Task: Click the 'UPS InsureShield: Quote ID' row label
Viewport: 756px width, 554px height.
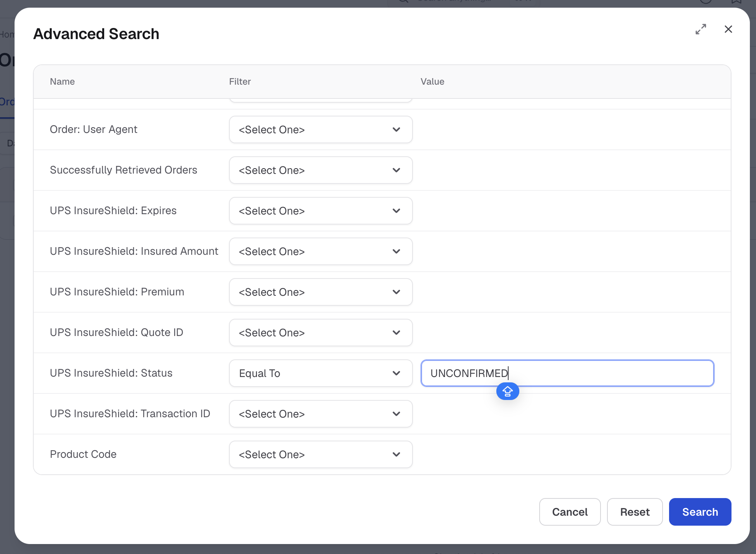Action: (x=116, y=333)
